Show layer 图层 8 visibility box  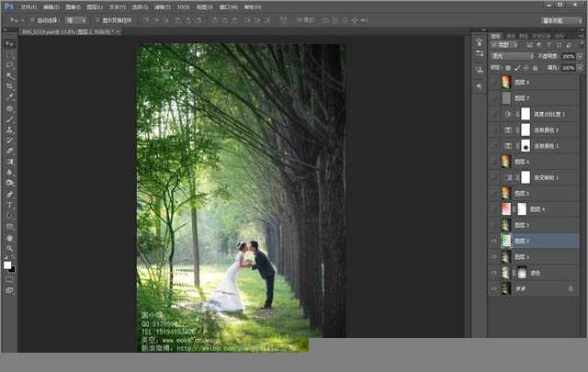pyautogui.click(x=494, y=82)
